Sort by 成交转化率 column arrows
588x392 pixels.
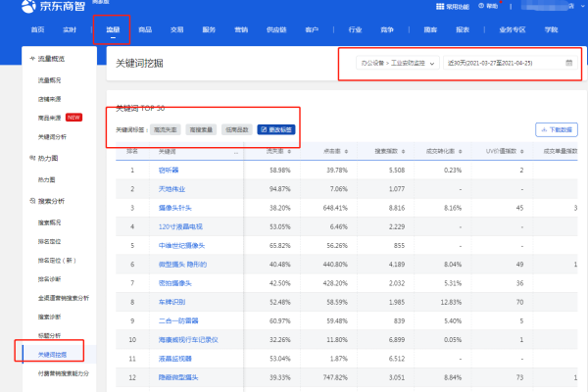(461, 152)
